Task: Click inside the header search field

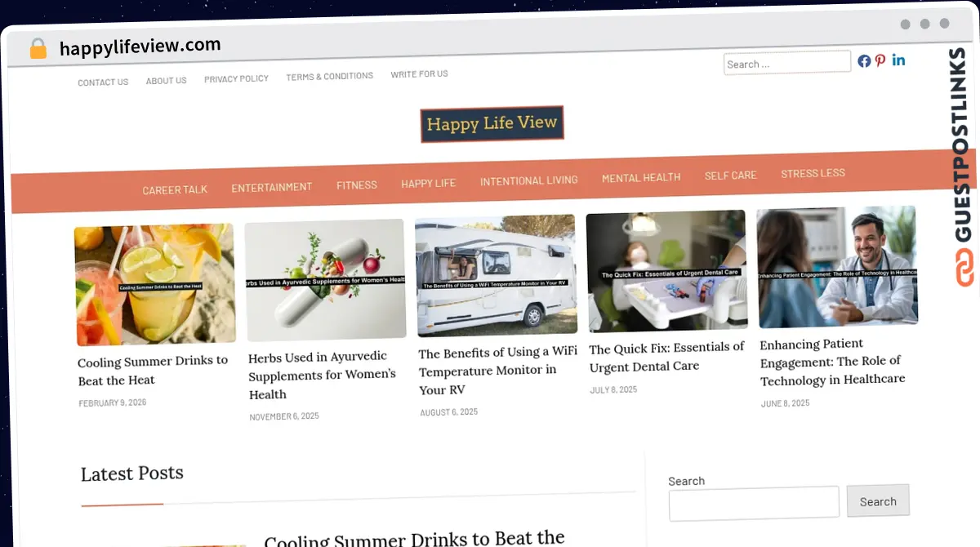Action: (x=786, y=61)
